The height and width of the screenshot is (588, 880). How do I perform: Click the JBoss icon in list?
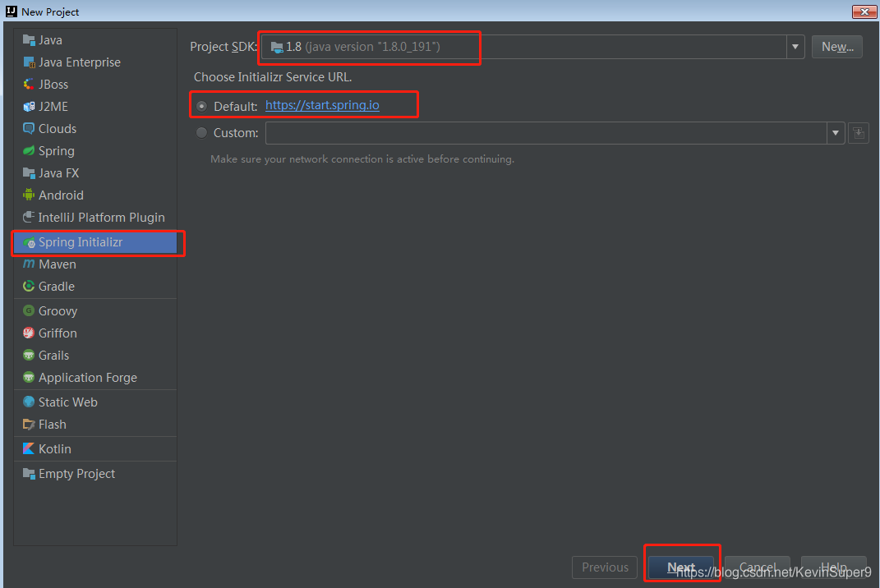[x=29, y=84]
